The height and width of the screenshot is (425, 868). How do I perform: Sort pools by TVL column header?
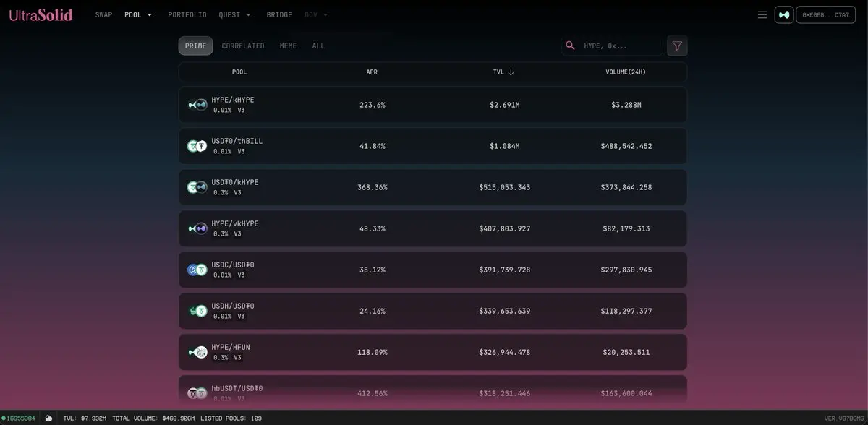503,72
